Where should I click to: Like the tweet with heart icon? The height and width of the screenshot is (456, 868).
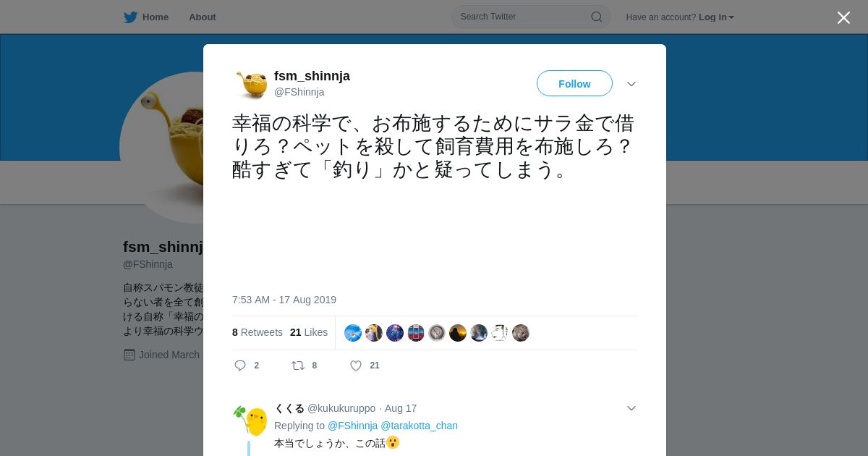(356, 366)
